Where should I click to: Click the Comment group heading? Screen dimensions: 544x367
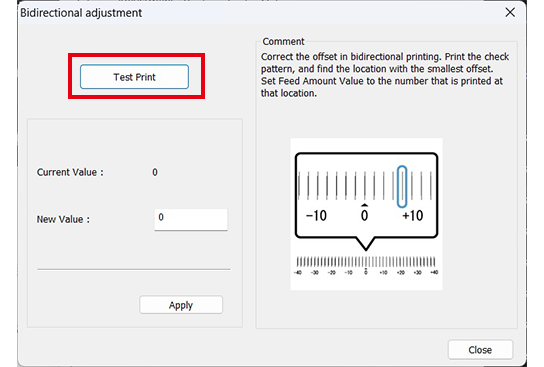click(283, 41)
